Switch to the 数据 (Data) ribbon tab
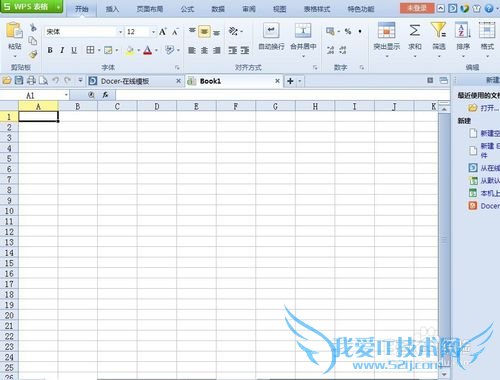 tap(218, 9)
